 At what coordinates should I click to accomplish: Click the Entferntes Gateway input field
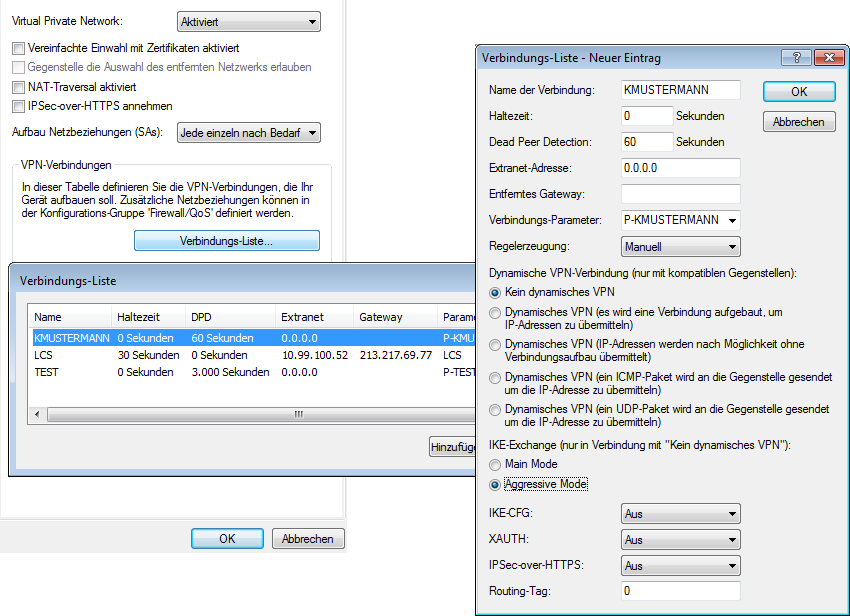point(680,194)
